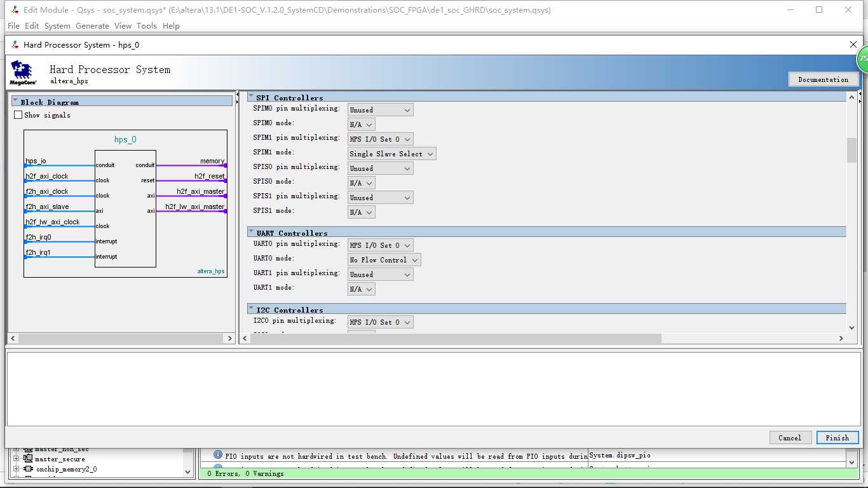Image resolution: width=868 pixels, height=488 pixels.
Task: Open the Generate menu
Action: click(92, 26)
